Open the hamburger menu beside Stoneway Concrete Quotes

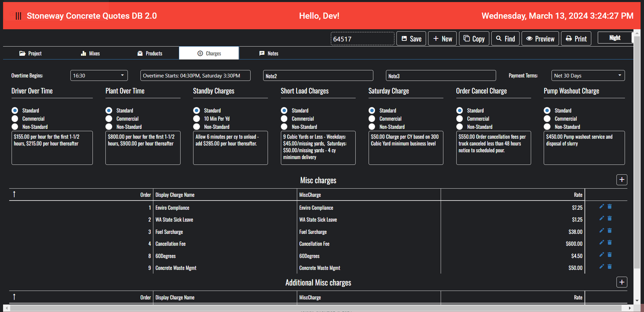18,16
